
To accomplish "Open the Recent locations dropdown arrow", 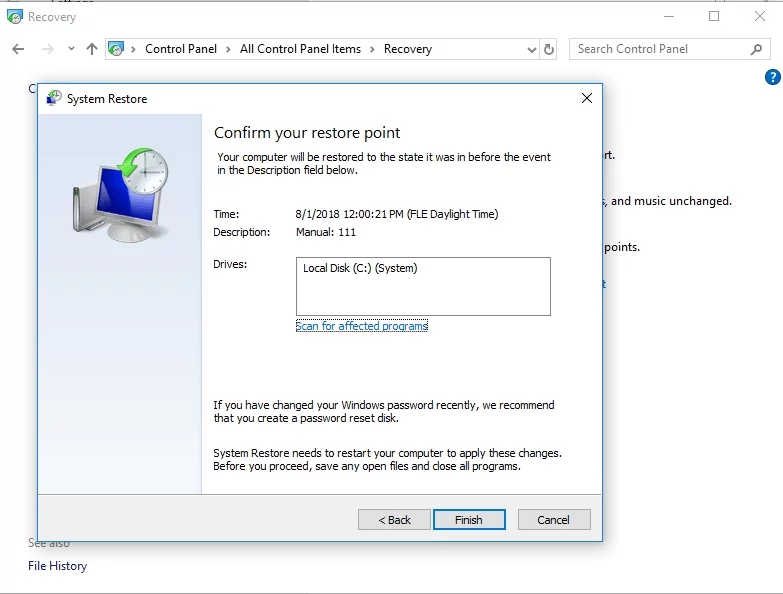I will point(71,49).
